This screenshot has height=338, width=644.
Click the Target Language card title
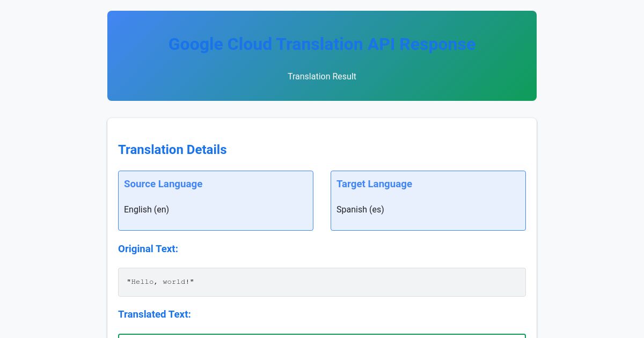click(374, 184)
